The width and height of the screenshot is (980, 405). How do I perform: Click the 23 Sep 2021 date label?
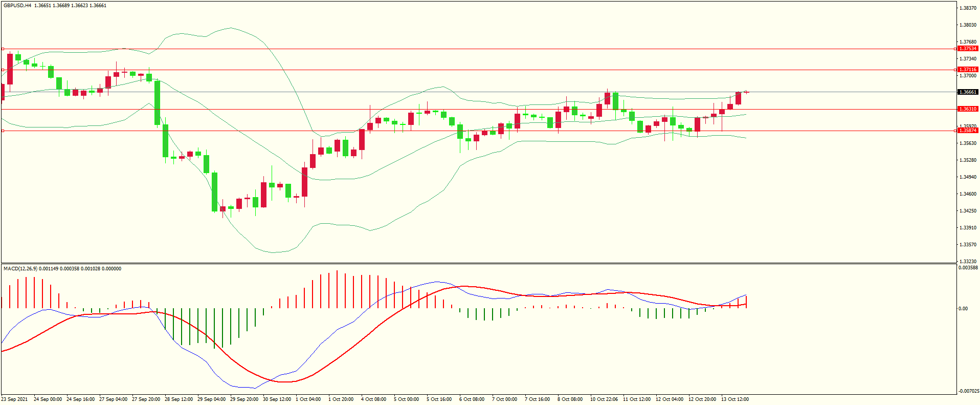[15, 399]
